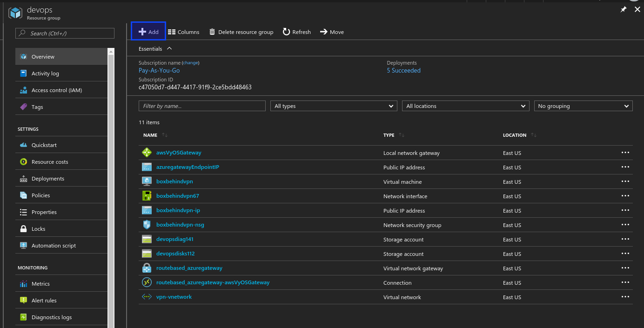
Task: Click the Move toolbar button
Action: coord(332,32)
